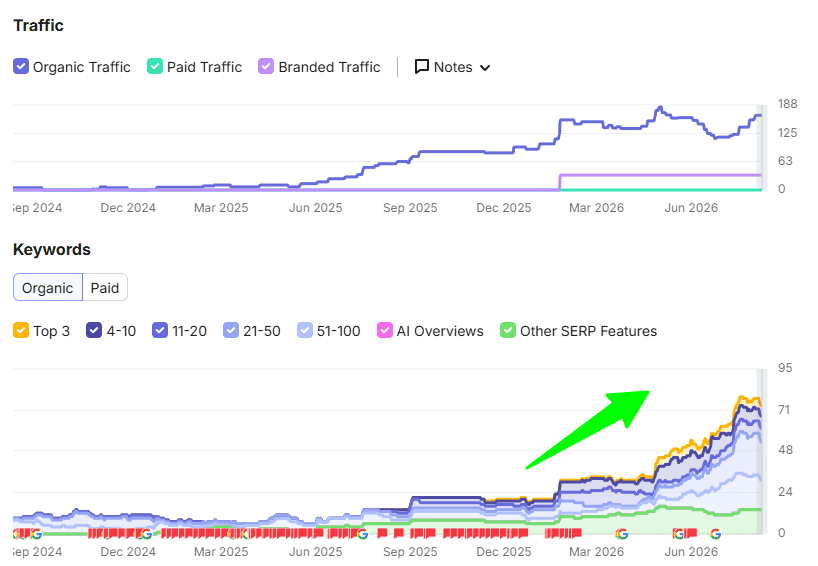Open the Notes dropdown
Screen dimensions: 818x566
point(452,67)
